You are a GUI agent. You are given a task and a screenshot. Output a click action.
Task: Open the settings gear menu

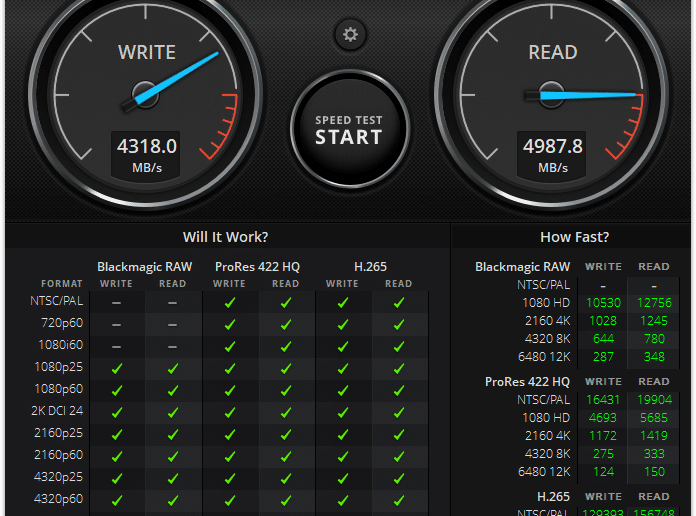click(350, 34)
